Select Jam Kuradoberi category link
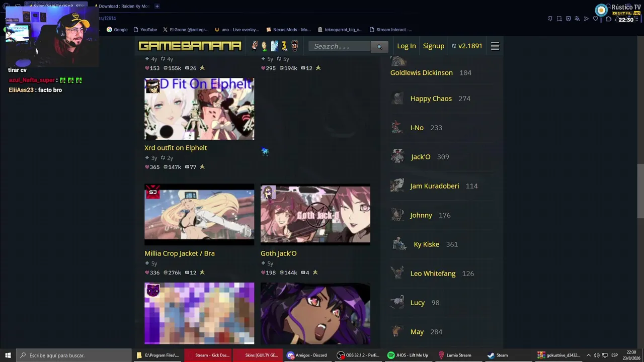Image resolution: width=644 pixels, height=362 pixels. coord(435,186)
